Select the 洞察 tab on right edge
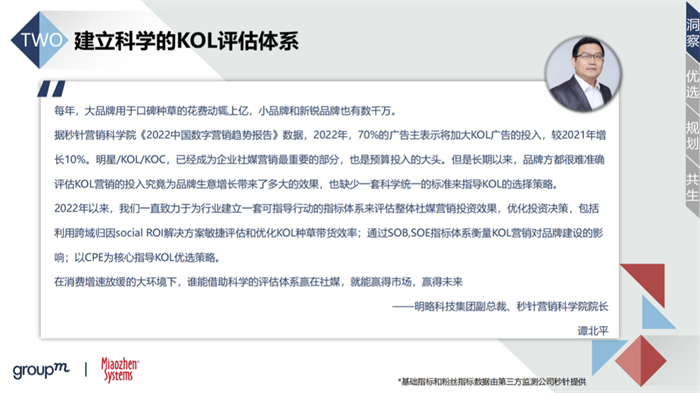 pos(692,32)
